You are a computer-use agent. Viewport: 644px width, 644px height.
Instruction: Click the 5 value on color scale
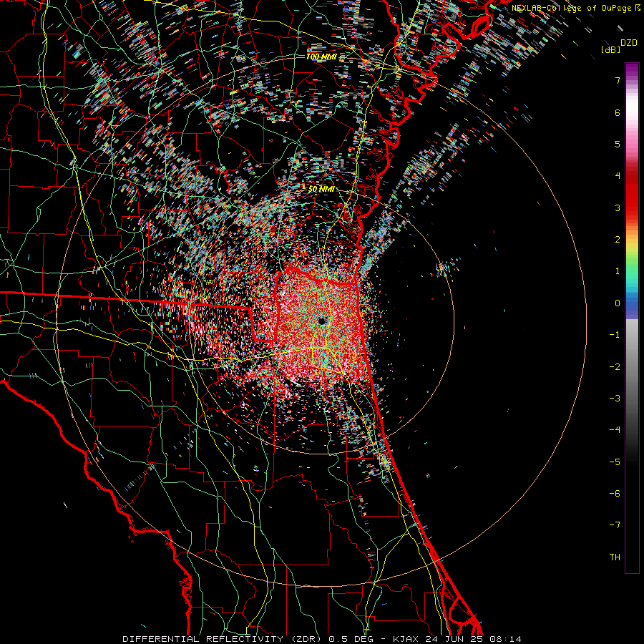click(618, 144)
